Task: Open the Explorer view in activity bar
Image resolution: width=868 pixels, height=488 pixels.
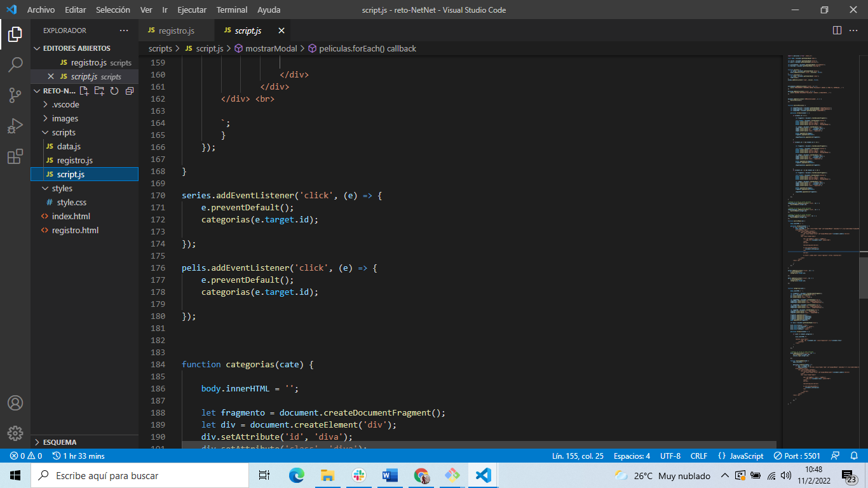Action: point(15,34)
